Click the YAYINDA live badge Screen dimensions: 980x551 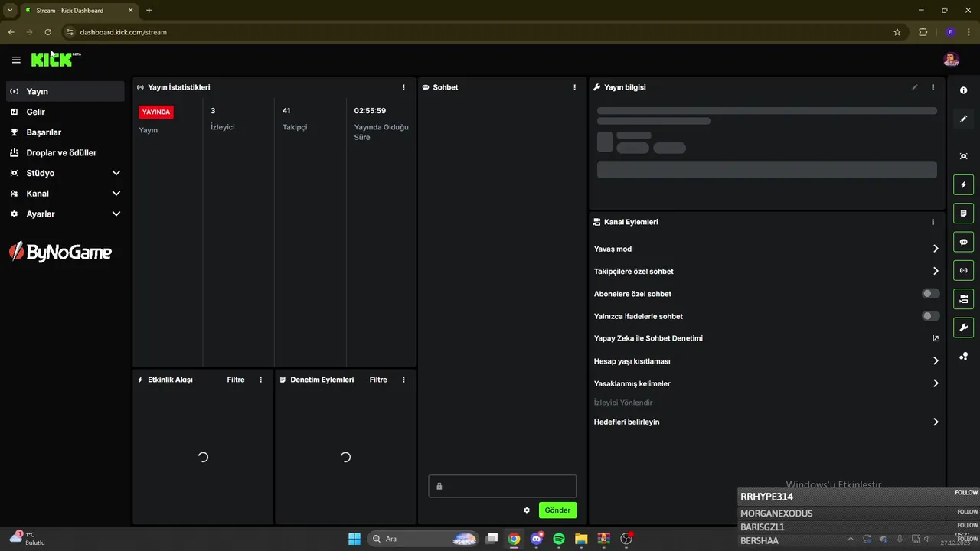click(x=156, y=112)
